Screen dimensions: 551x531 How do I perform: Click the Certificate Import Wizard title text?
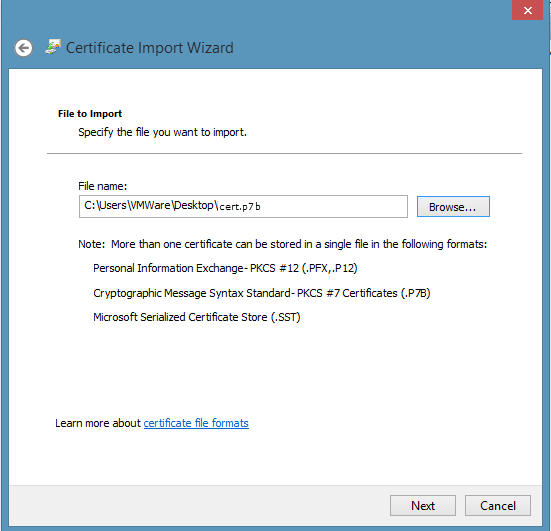coord(150,48)
